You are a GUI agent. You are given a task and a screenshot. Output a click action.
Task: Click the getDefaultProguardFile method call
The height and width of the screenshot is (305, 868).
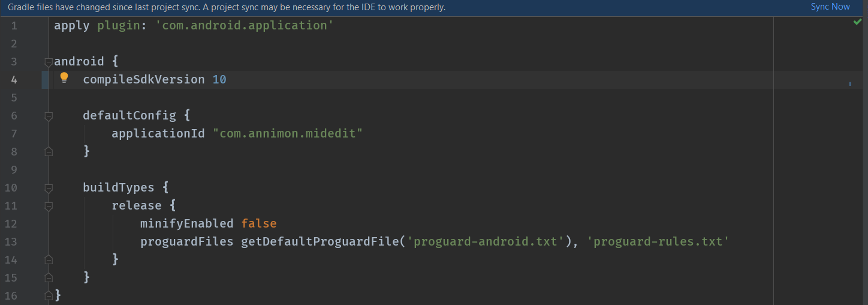pyautogui.click(x=320, y=241)
